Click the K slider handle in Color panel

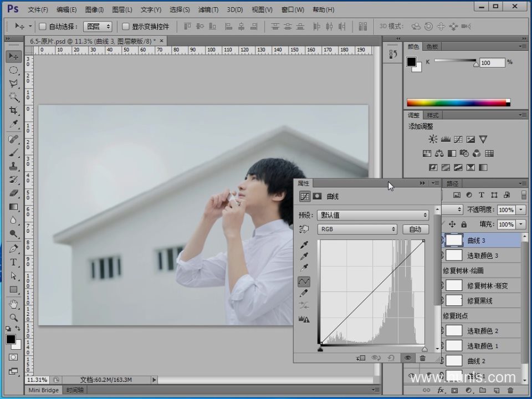475,64
